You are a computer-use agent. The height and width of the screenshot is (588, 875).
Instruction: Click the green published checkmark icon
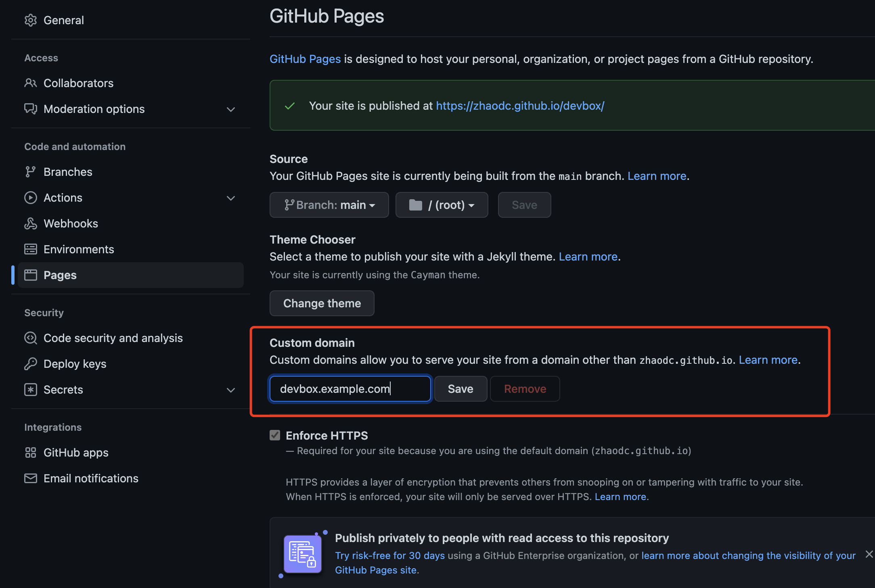tap(290, 106)
